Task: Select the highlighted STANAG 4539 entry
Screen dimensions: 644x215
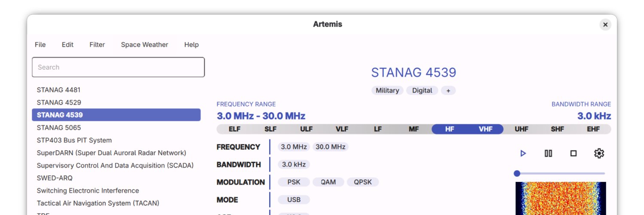Action: tap(116, 115)
